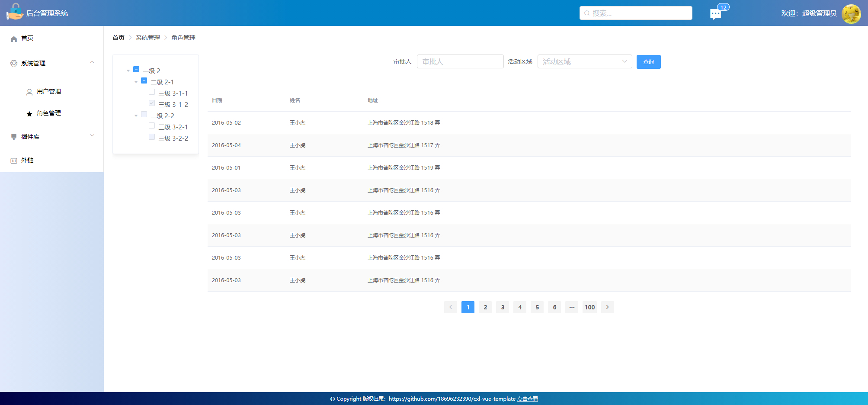
Task: Collapse the 二级 2-2 tree node
Action: [136, 116]
